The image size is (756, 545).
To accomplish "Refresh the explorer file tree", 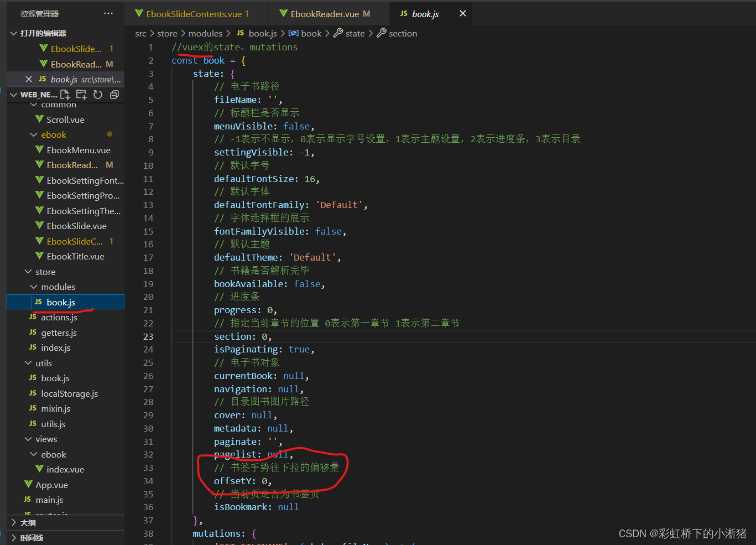I will [98, 95].
